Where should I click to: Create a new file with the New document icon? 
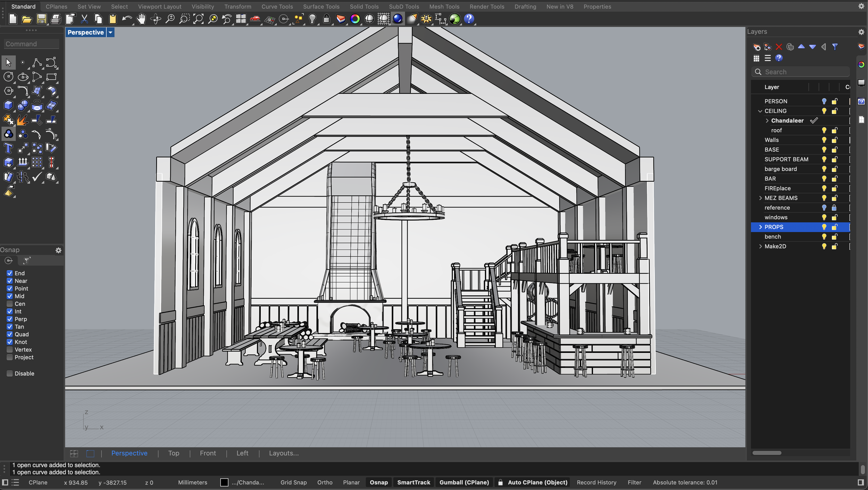12,19
